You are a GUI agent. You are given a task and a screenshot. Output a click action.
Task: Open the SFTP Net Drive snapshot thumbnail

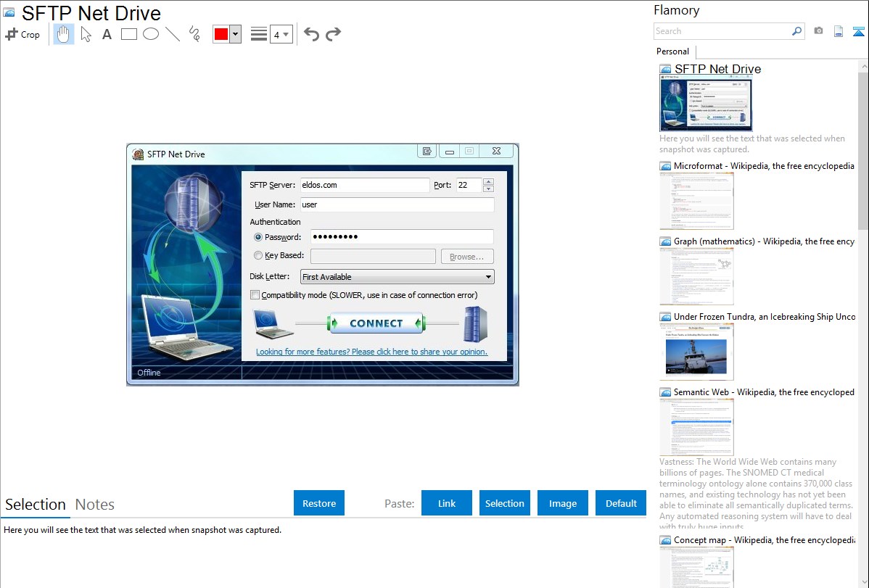point(706,104)
